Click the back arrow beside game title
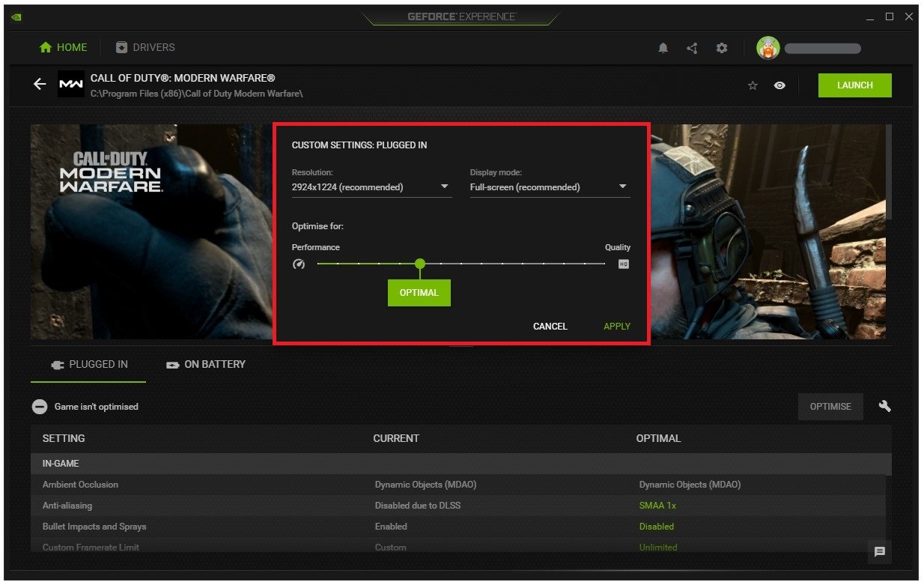 (40, 85)
